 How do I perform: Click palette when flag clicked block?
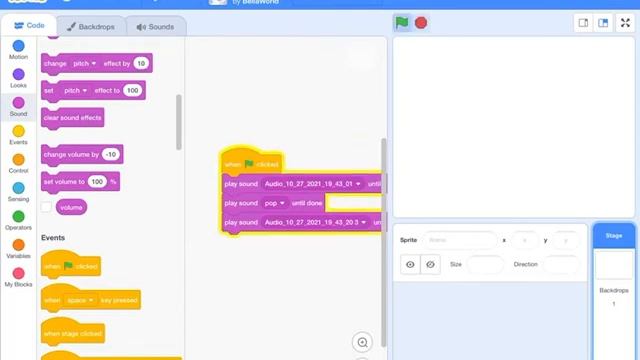pyautogui.click(x=71, y=265)
